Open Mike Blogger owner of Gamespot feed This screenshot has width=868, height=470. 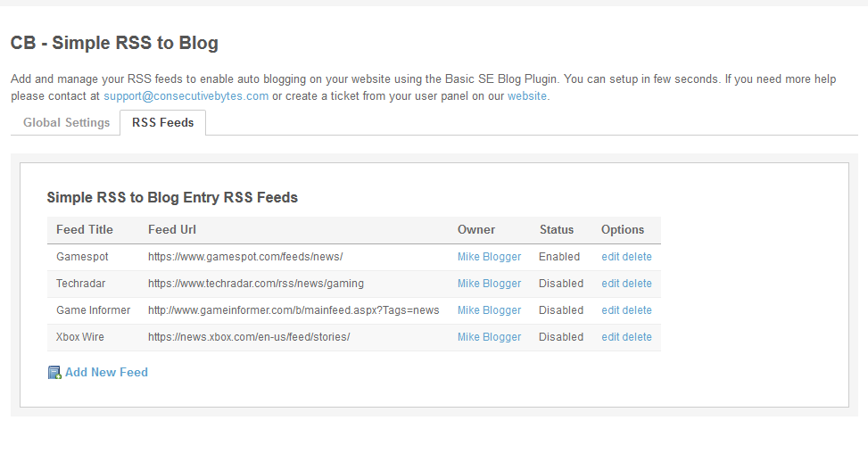pos(489,257)
